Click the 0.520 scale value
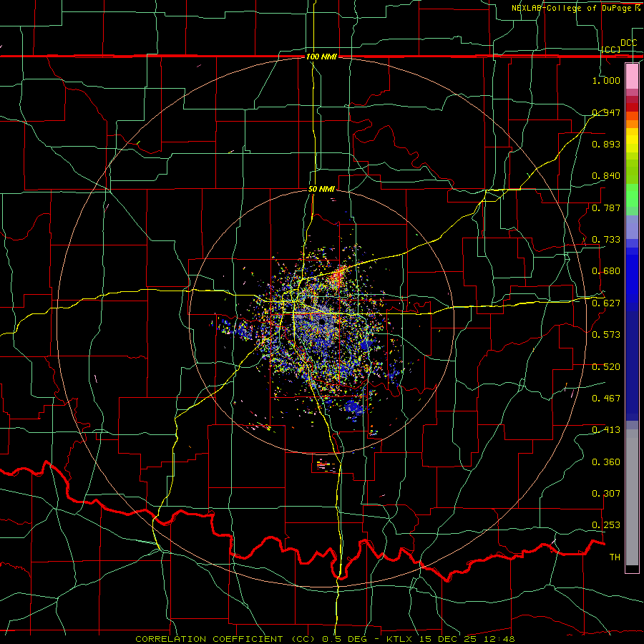The width and height of the screenshot is (644, 644). (606, 367)
